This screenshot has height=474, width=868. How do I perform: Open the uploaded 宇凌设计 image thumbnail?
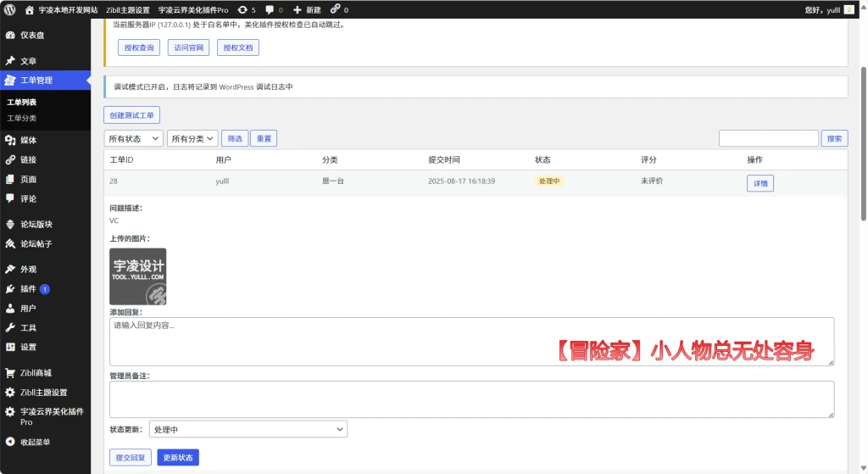pyautogui.click(x=138, y=276)
